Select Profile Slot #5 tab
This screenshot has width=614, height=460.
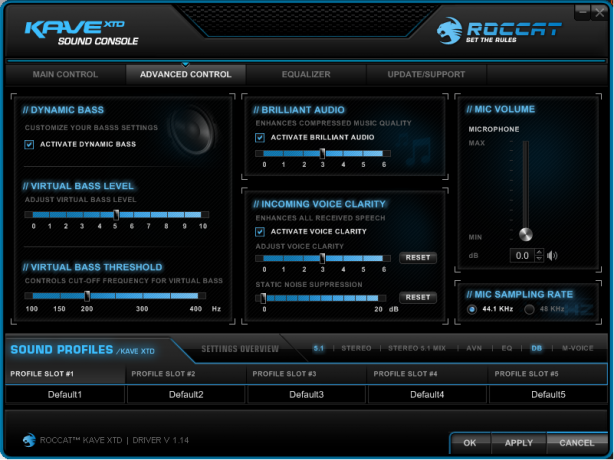[x=548, y=374]
